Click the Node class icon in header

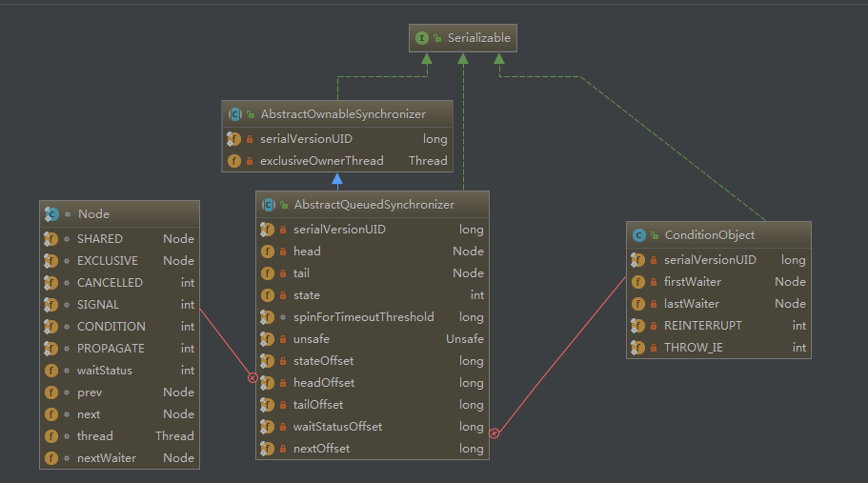coord(52,214)
